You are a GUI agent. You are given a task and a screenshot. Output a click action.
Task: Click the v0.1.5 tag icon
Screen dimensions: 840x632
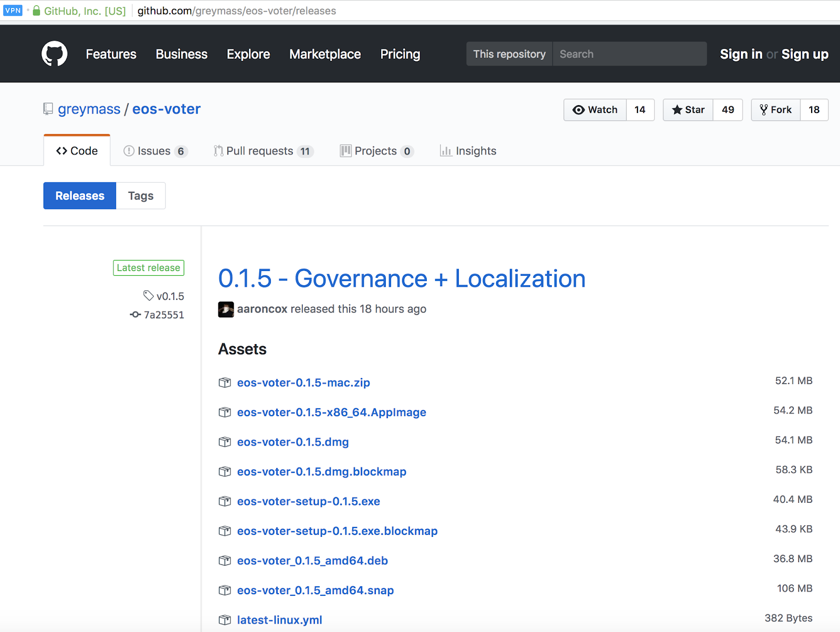149,296
